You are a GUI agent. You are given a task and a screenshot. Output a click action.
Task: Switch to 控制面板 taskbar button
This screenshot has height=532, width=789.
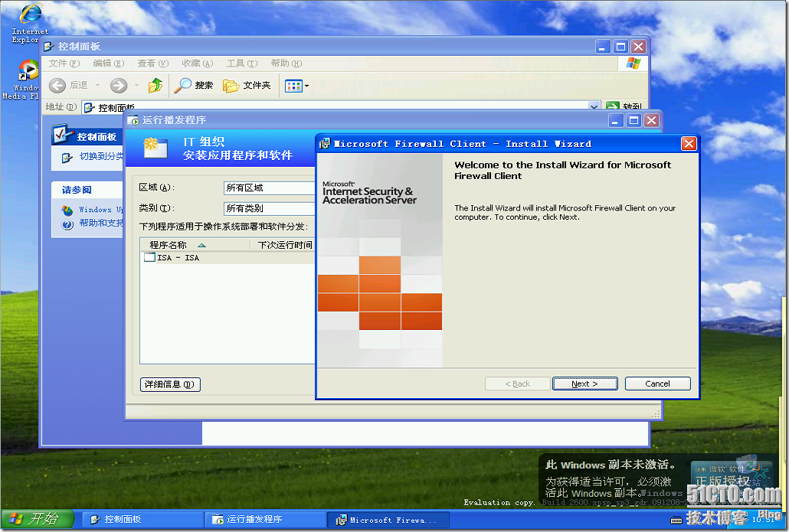pos(142,520)
